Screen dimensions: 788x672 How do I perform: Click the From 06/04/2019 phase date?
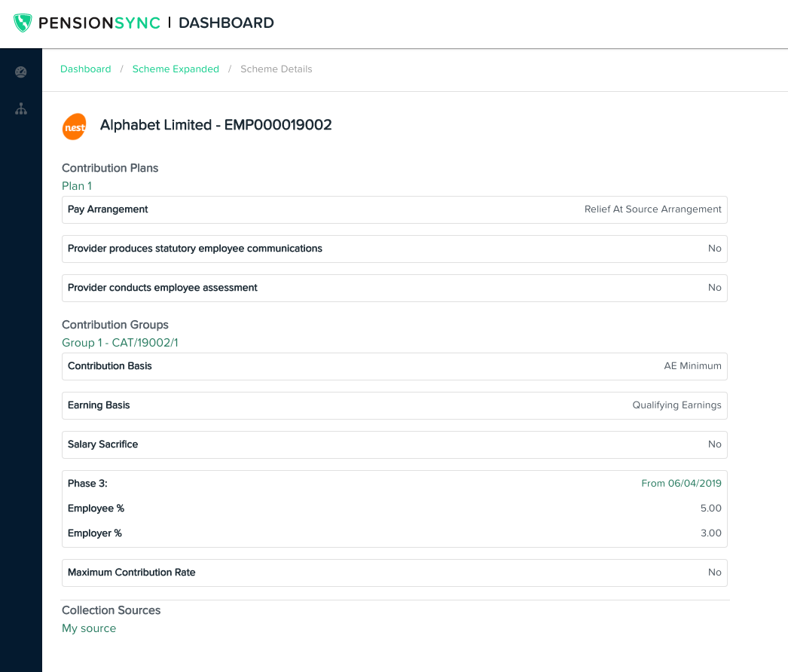pos(681,484)
